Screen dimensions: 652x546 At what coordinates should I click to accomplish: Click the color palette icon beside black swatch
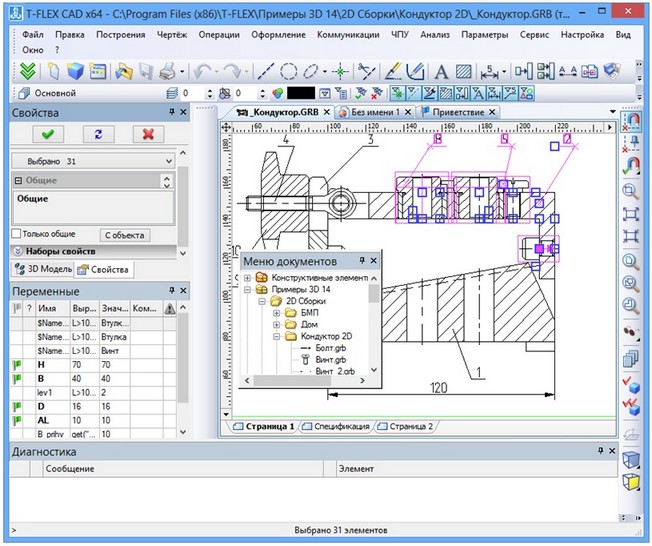click(x=277, y=94)
